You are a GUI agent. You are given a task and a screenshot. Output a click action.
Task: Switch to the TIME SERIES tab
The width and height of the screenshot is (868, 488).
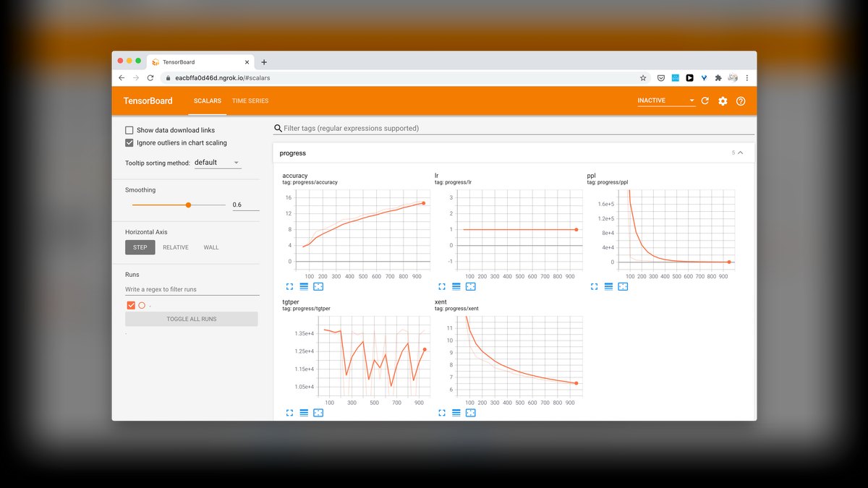[x=250, y=100]
